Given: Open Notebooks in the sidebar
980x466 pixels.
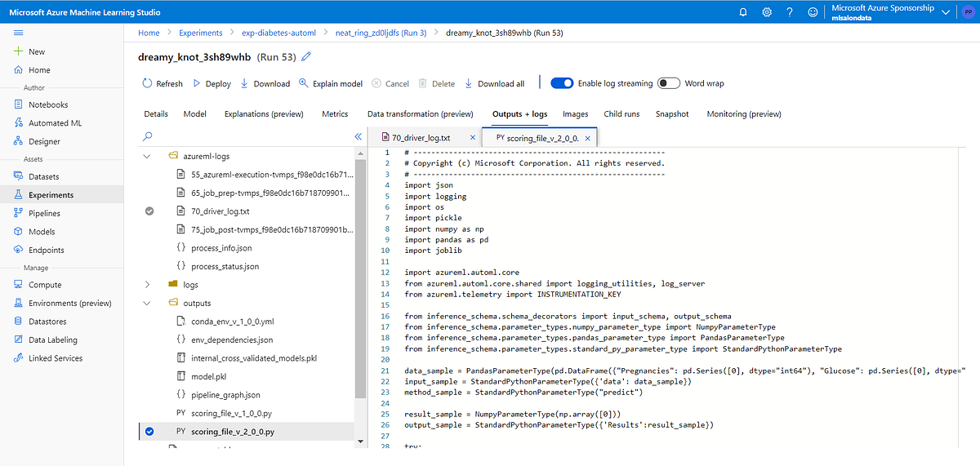Looking at the screenshot, I should tap(48, 104).
